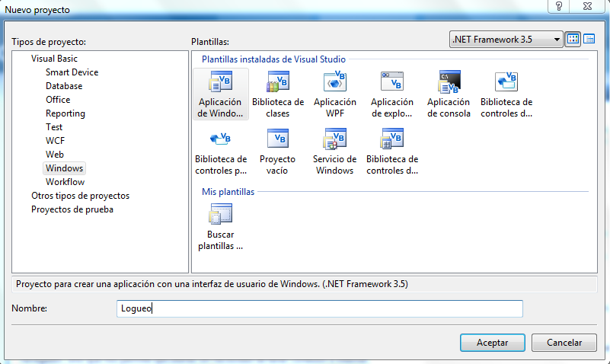Select Database project type
The width and height of the screenshot is (610, 364).
pos(64,86)
